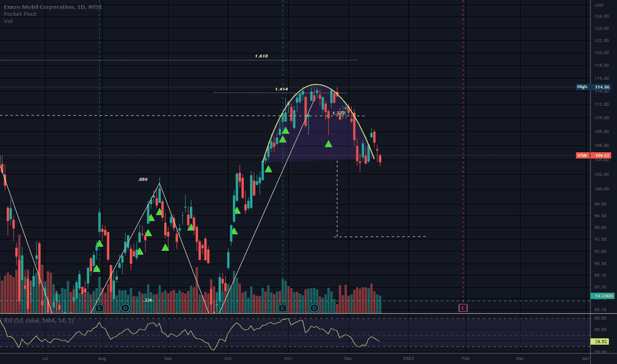Click the 96.50 price axis label
The image size is (617, 364).
[601, 216]
